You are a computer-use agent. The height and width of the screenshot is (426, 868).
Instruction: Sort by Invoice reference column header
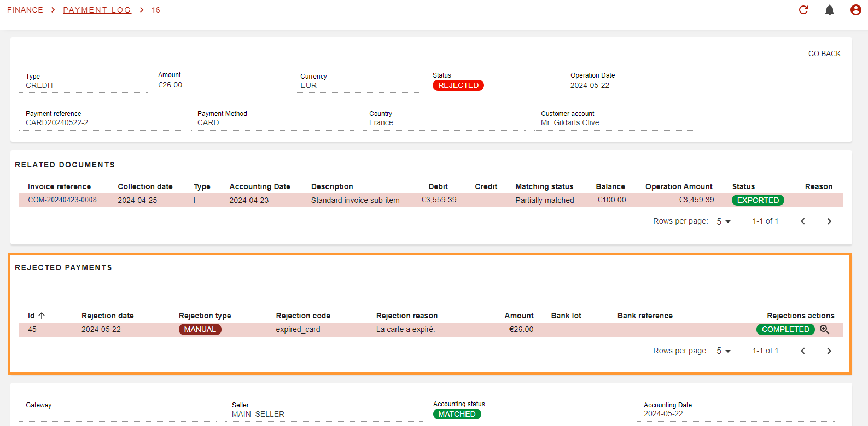[59, 186]
